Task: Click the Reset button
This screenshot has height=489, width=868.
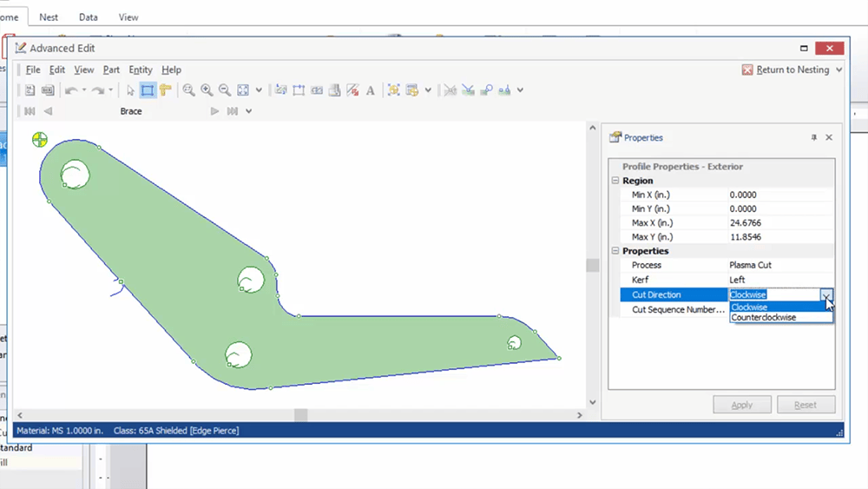Action: point(806,405)
